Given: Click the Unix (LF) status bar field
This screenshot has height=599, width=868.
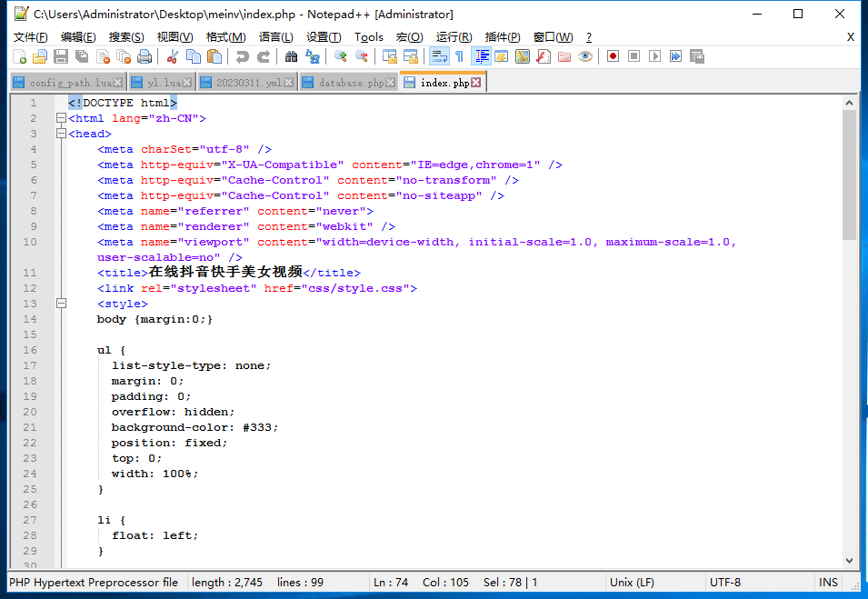Looking at the screenshot, I should pyautogui.click(x=632, y=583).
